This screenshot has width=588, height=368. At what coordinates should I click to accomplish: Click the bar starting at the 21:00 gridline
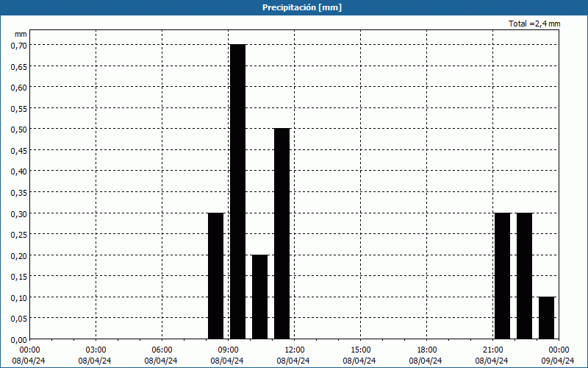[x=503, y=276]
